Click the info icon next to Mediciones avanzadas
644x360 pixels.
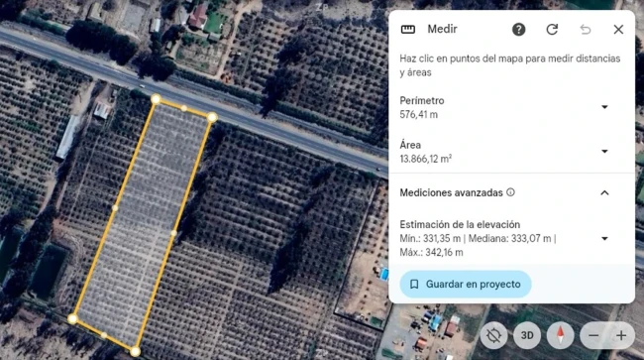(510, 192)
